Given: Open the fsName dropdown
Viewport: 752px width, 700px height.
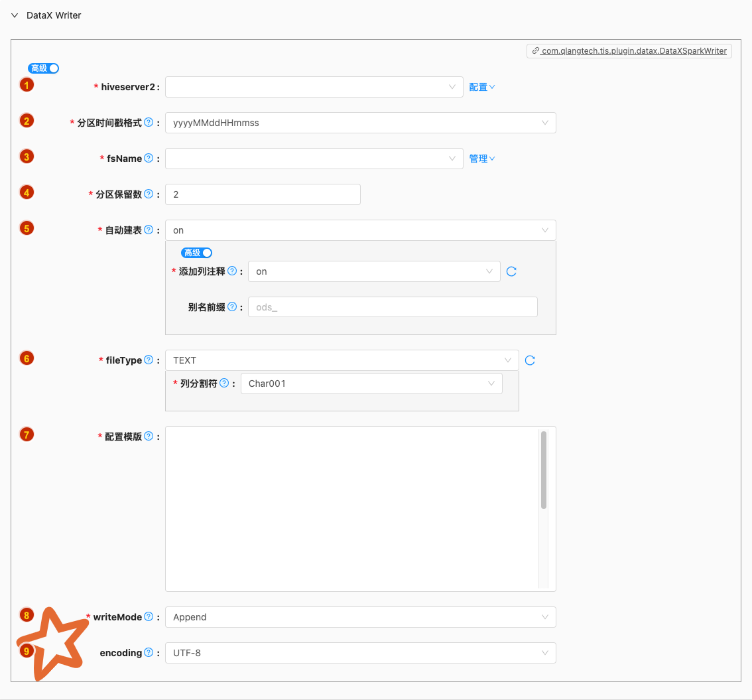Looking at the screenshot, I should [x=314, y=159].
